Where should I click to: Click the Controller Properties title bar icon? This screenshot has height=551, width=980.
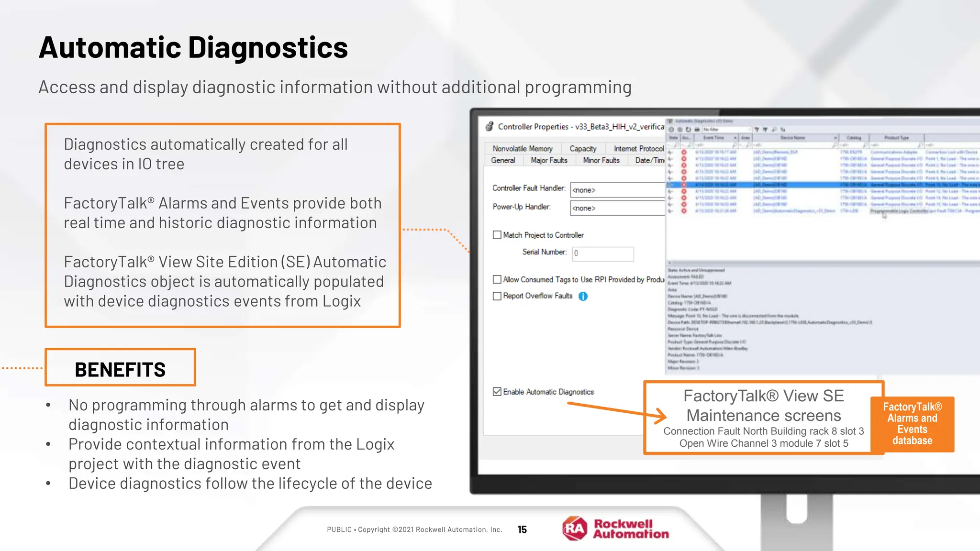pyautogui.click(x=489, y=126)
